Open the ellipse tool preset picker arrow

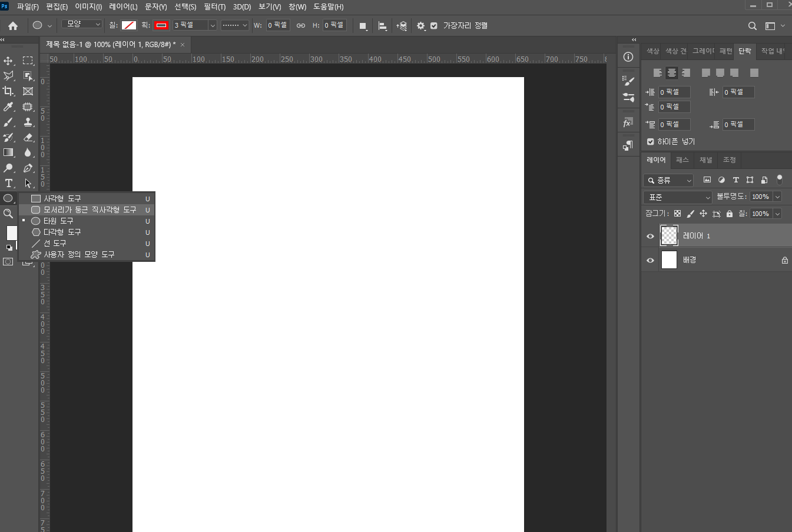pos(49,26)
